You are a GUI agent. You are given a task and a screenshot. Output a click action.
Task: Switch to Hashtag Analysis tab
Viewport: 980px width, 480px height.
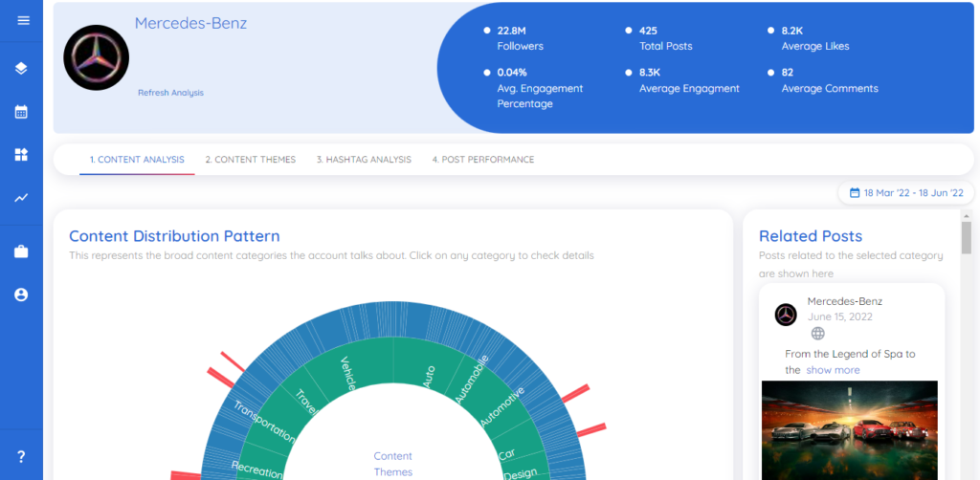[x=364, y=159]
